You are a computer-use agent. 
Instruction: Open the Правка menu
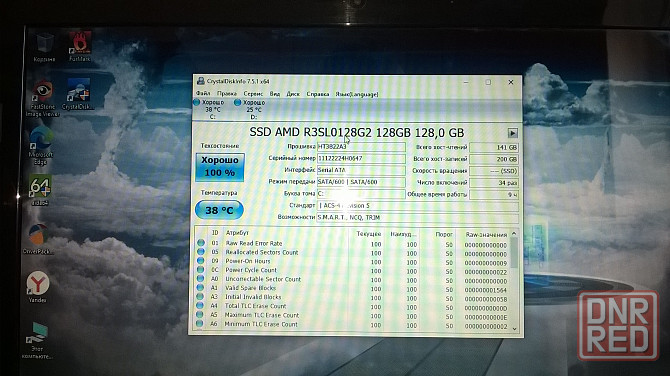point(226,94)
